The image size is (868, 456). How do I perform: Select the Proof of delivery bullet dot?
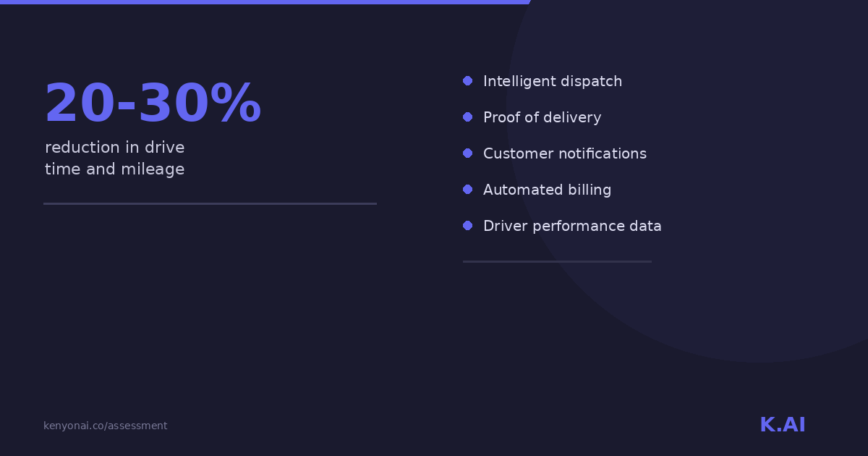[x=467, y=117]
